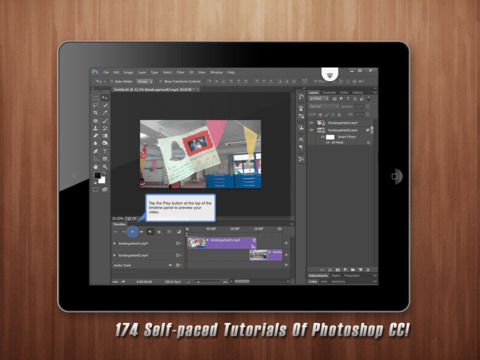Click the purple kindergarten clip in timeline

pos(231,243)
